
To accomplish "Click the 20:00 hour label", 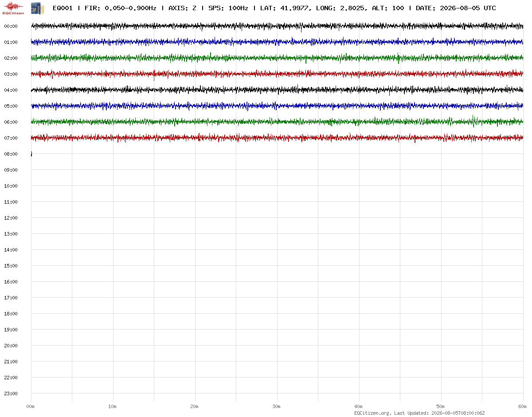I will pos(11,346).
